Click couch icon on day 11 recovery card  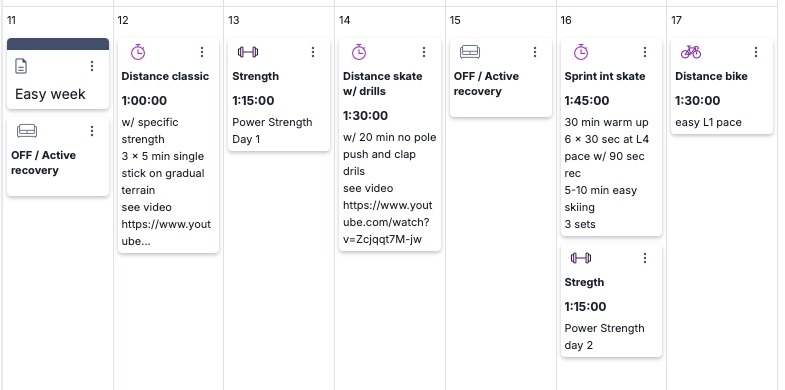pyautogui.click(x=27, y=131)
